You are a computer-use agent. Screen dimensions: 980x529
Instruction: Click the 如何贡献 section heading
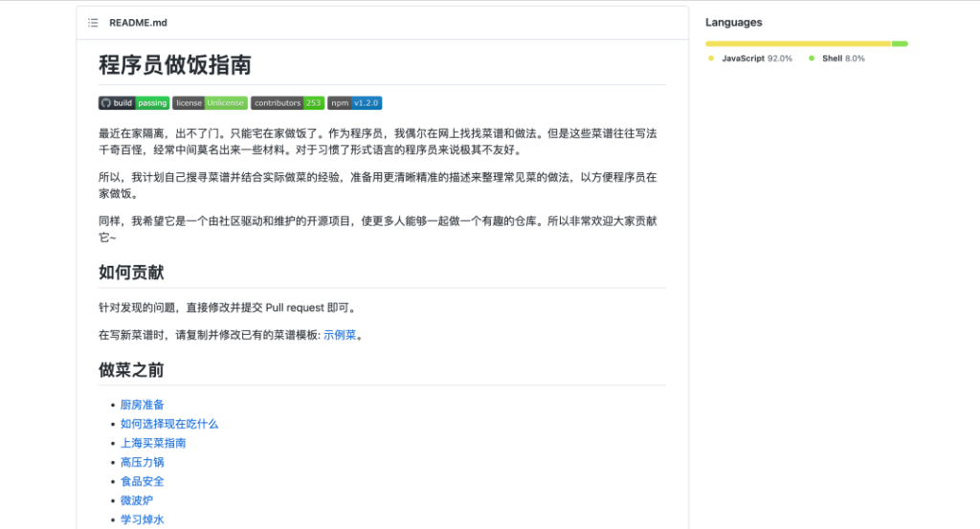click(x=131, y=273)
